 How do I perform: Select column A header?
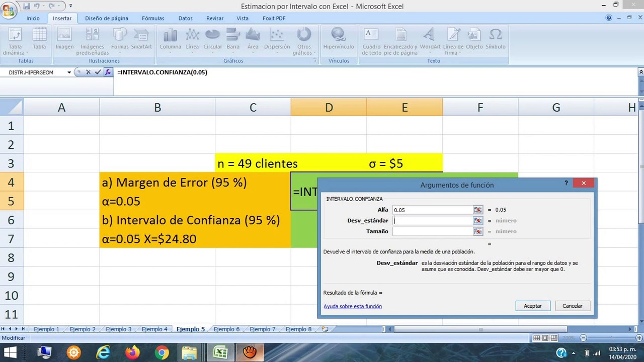pos(61,107)
